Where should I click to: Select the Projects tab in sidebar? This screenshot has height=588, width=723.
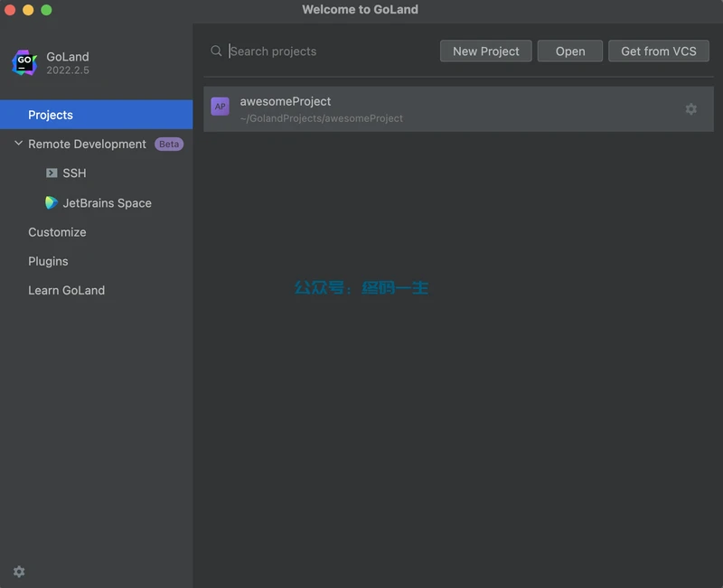click(51, 115)
